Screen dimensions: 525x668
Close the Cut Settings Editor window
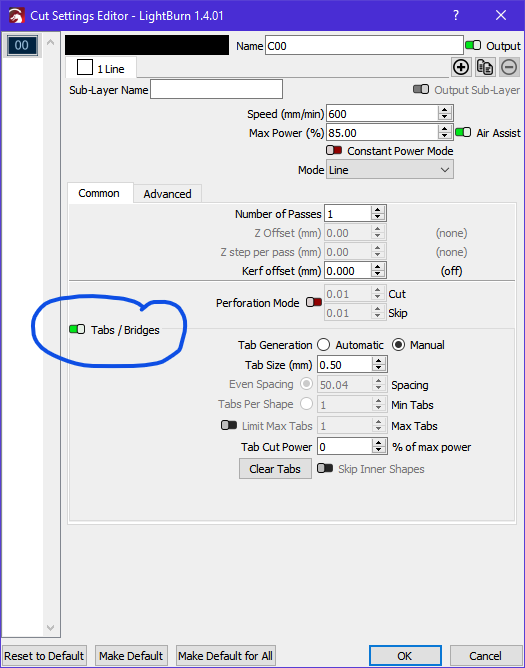(501, 15)
